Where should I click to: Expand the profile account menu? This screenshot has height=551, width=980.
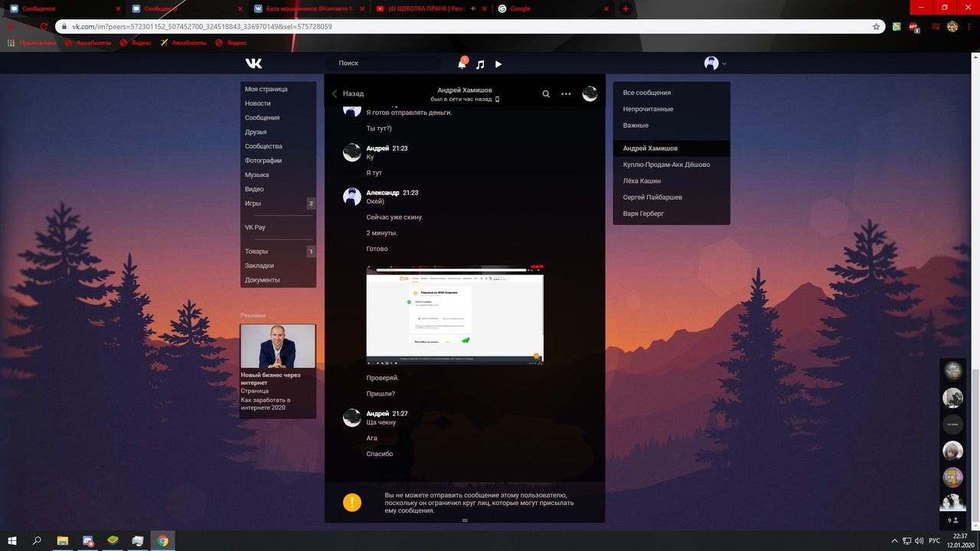715,64
